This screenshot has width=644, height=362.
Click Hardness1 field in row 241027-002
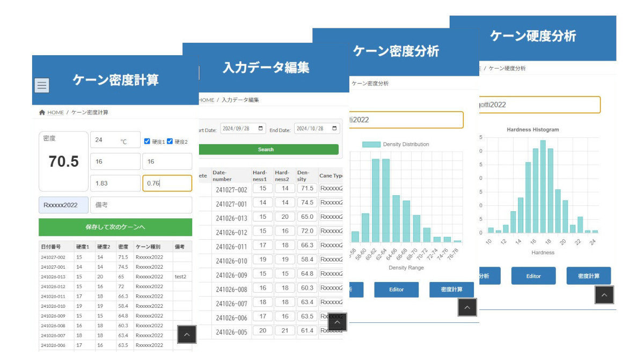[262, 189]
